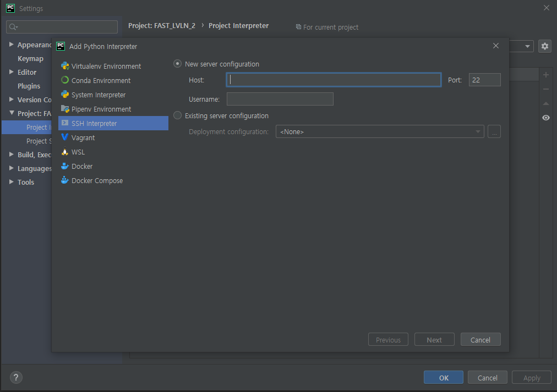Select New server configuration radio

click(177, 64)
